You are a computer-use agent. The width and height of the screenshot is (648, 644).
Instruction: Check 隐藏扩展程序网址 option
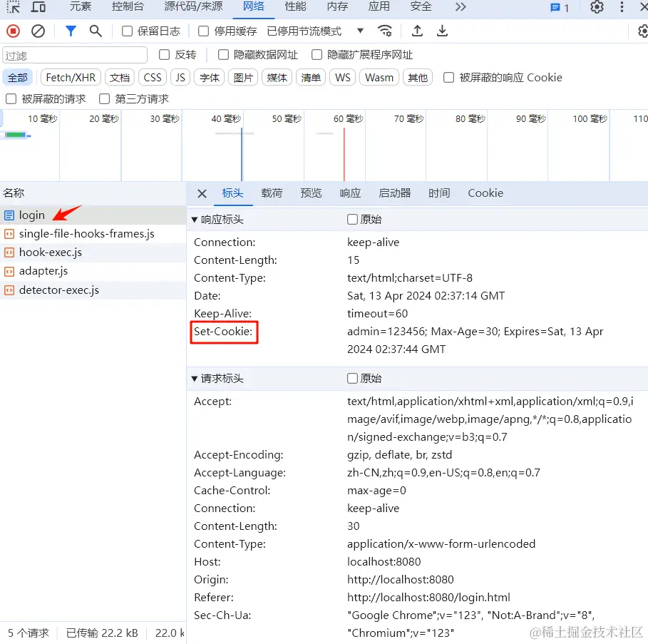[317, 55]
